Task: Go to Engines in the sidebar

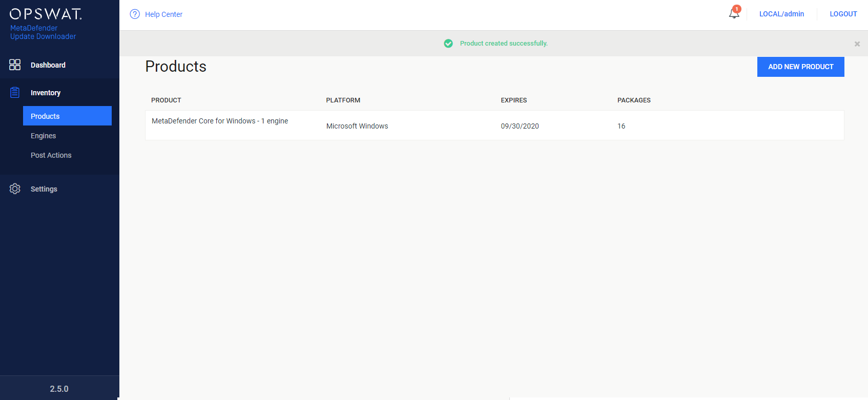Action: (43, 136)
